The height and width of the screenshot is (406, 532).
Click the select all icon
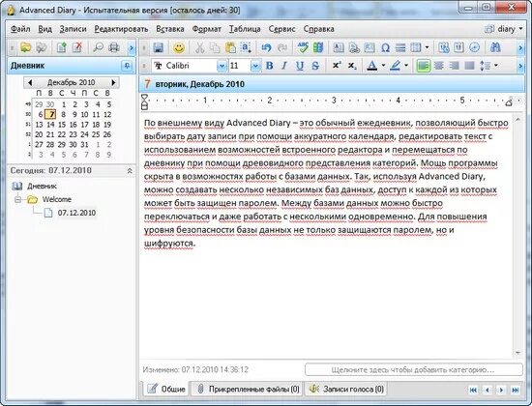(x=246, y=47)
